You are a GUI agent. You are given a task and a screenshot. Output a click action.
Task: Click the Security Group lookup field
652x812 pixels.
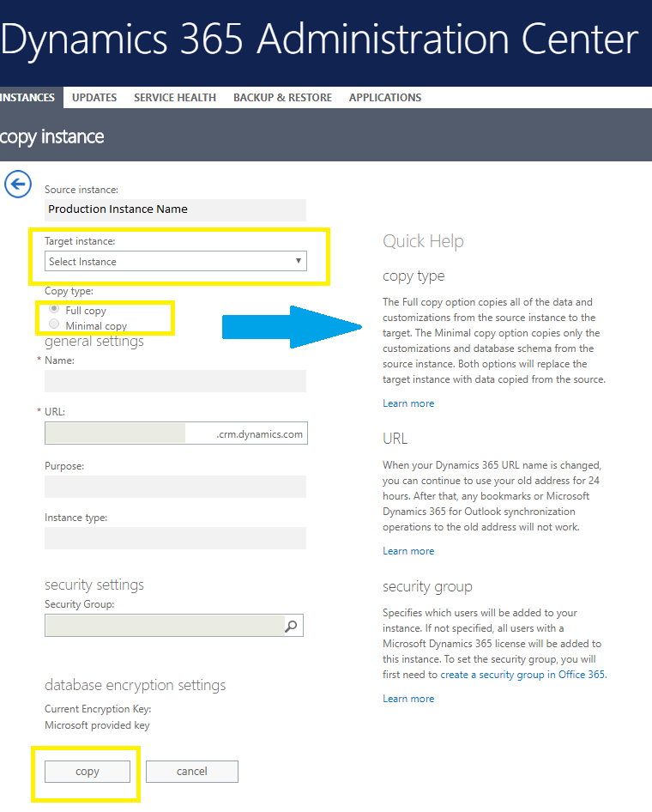pos(163,626)
